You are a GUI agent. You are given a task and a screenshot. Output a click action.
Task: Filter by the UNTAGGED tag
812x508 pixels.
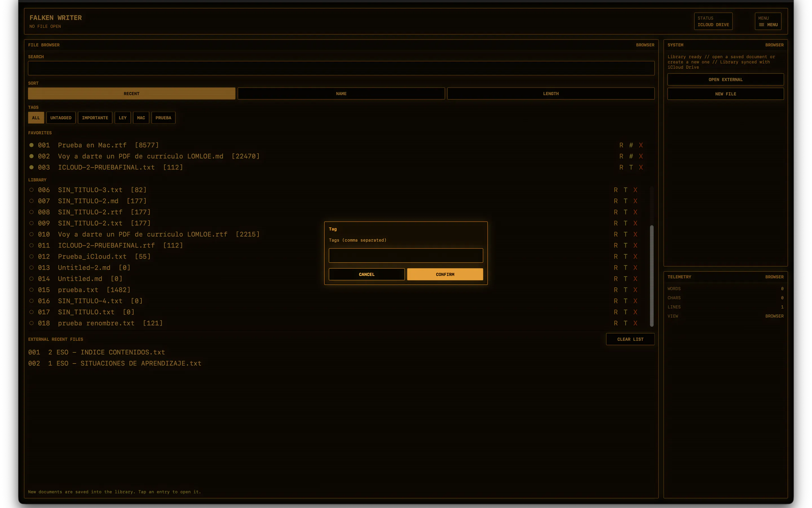coord(61,118)
